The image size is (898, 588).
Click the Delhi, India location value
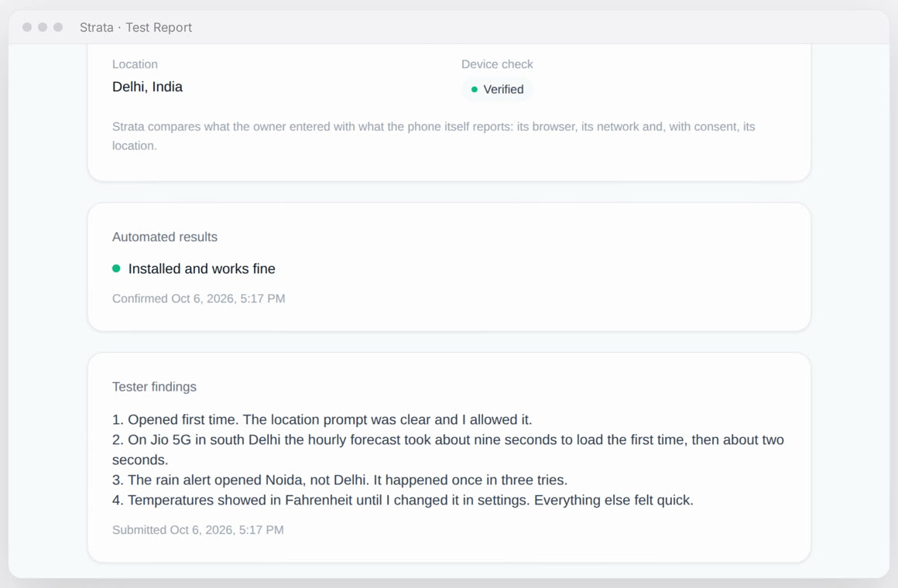147,87
